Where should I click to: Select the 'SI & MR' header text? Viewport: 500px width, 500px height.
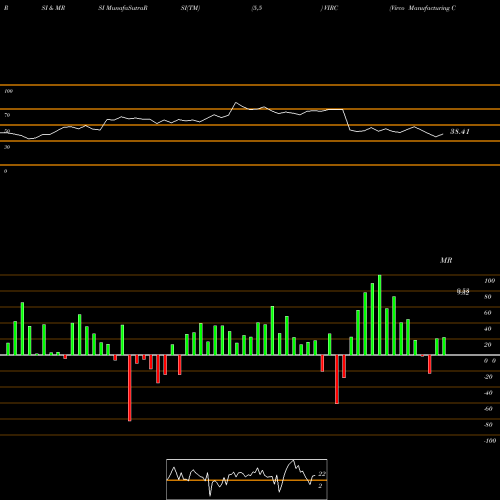pyautogui.click(x=53, y=8)
